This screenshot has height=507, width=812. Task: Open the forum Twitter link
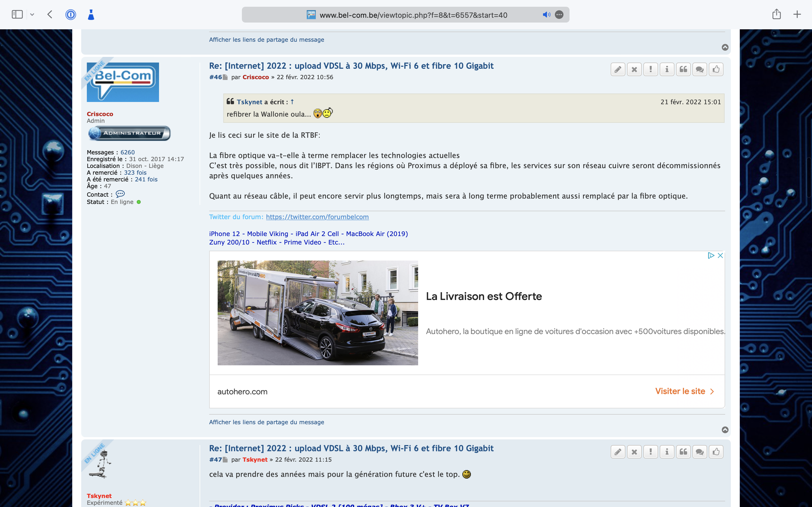click(317, 217)
